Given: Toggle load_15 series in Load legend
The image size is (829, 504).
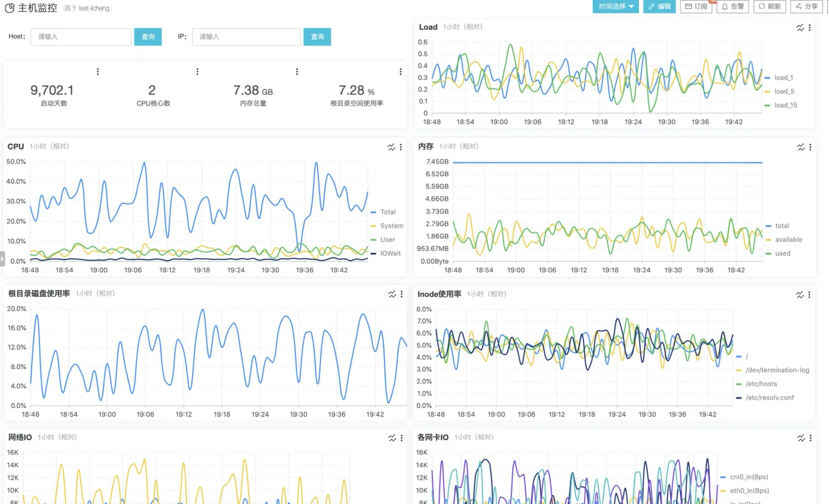Looking at the screenshot, I should (781, 105).
